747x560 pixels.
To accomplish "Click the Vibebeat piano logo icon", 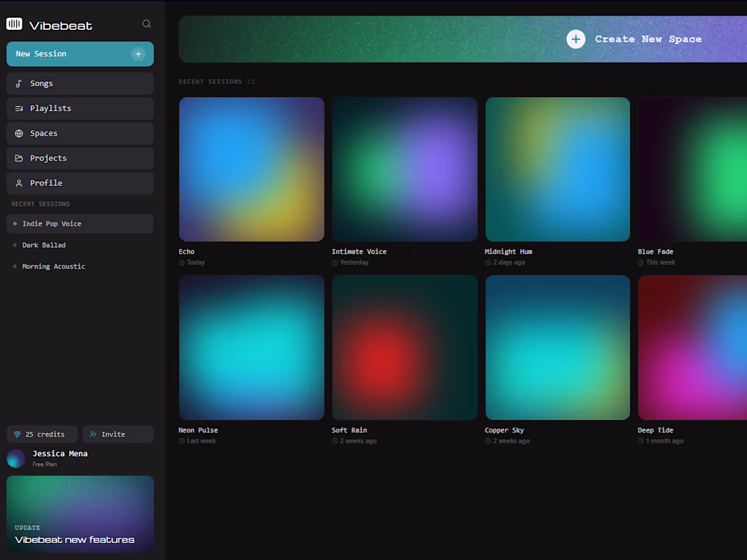I will (x=14, y=23).
